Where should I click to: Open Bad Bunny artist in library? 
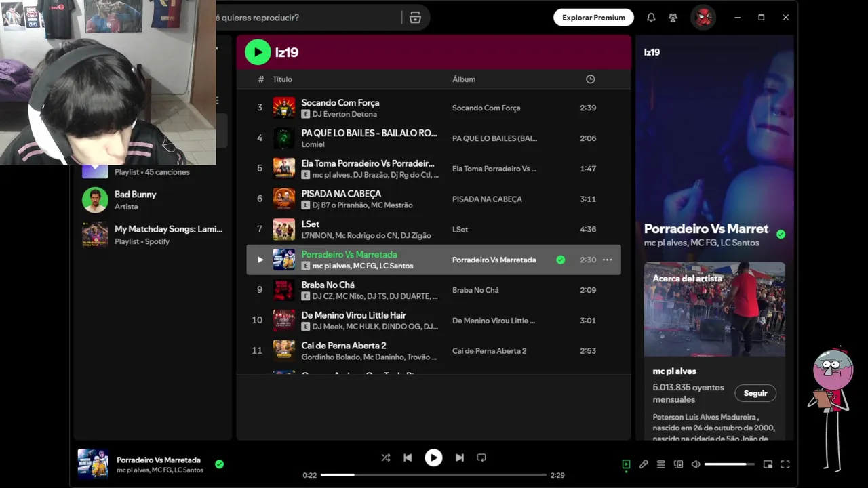(152, 200)
